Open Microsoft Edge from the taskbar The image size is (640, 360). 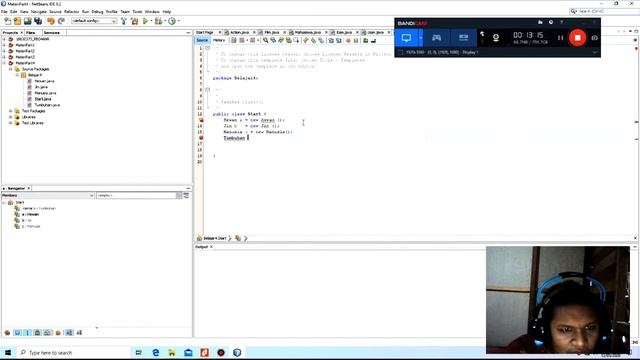156,353
